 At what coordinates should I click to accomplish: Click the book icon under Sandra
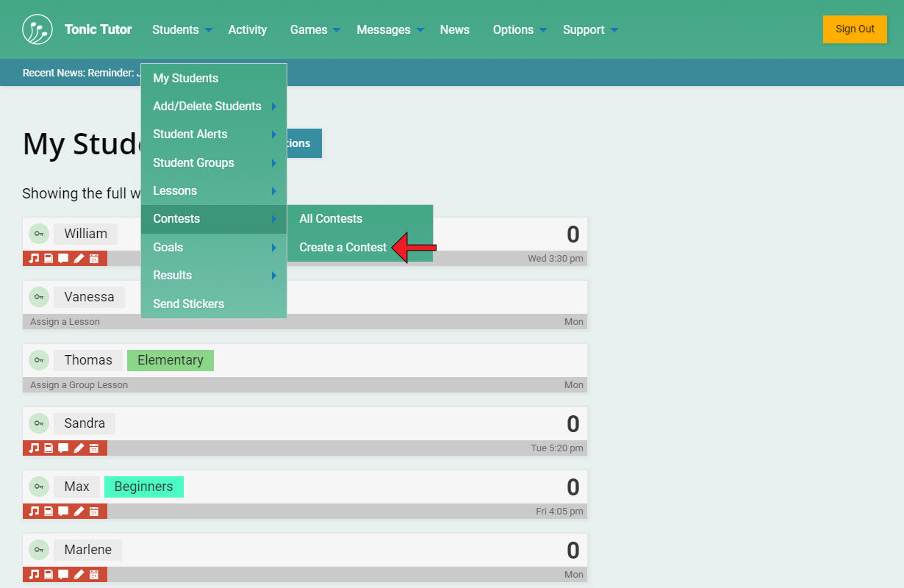[x=49, y=448]
